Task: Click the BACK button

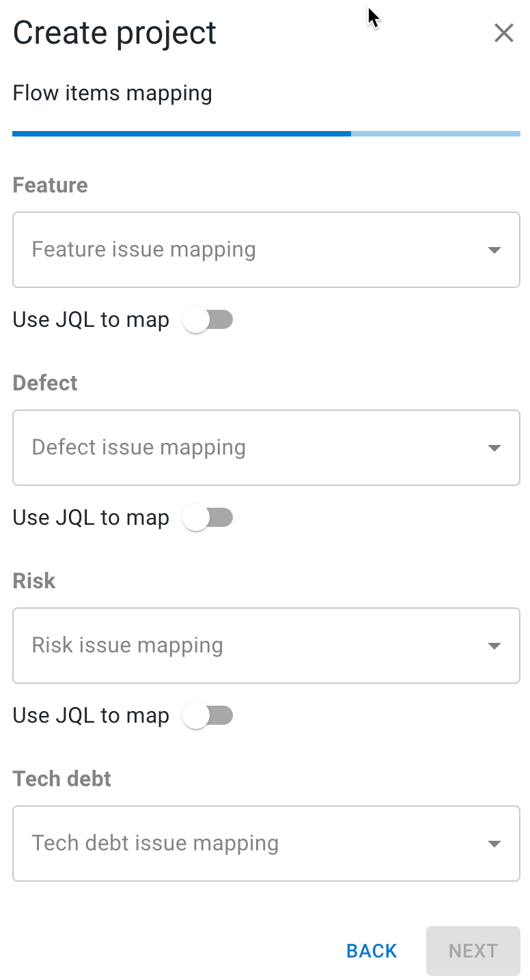Action: click(371, 951)
